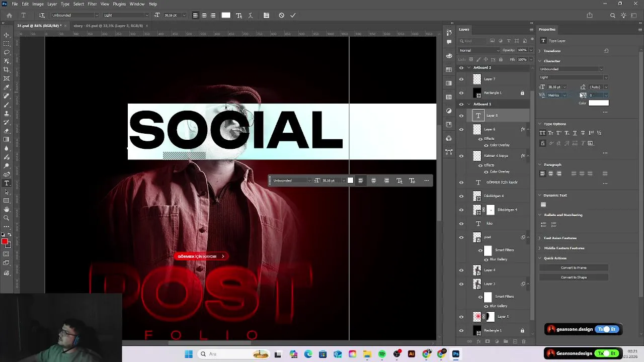Open layer Opacity dropdown arrow
644x362 pixels.
tap(531, 50)
